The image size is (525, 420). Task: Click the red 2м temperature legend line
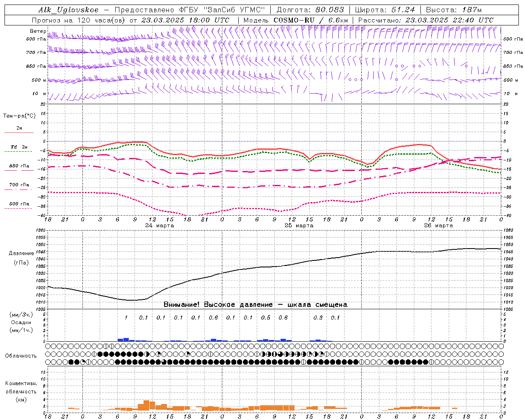(19, 132)
